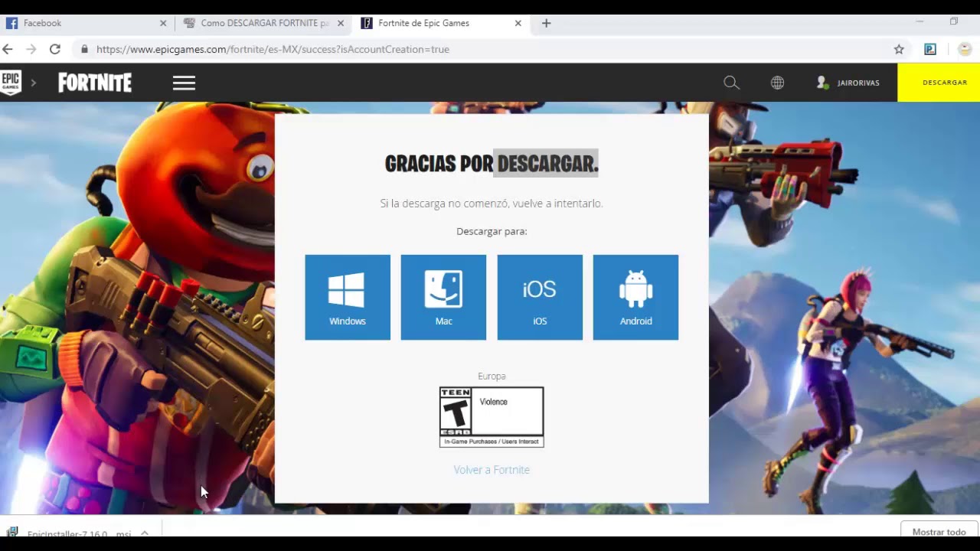This screenshot has height=551, width=980.
Task: Click the Epic Games logo
Action: tap(11, 82)
